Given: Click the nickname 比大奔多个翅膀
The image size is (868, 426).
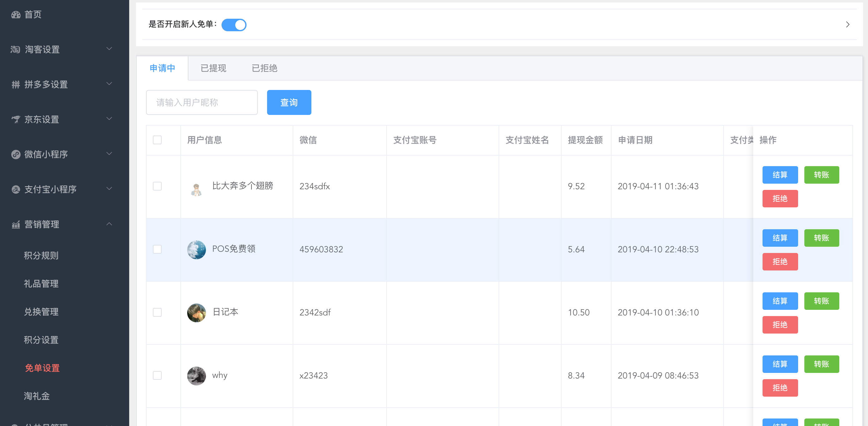Looking at the screenshot, I should click(243, 186).
